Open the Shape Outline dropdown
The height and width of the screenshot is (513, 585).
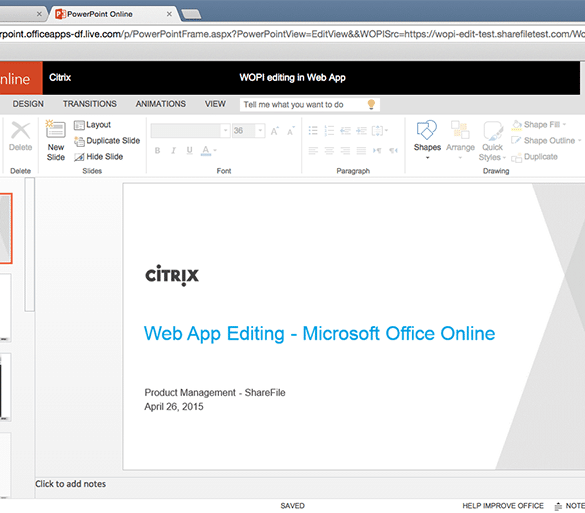click(x=546, y=141)
